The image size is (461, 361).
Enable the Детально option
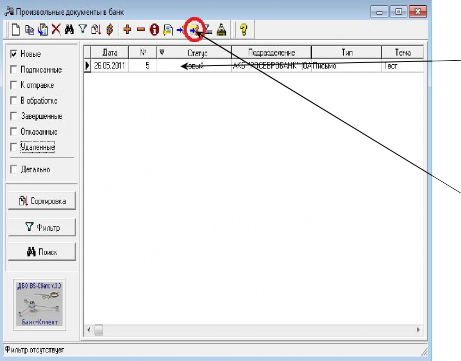(13, 169)
